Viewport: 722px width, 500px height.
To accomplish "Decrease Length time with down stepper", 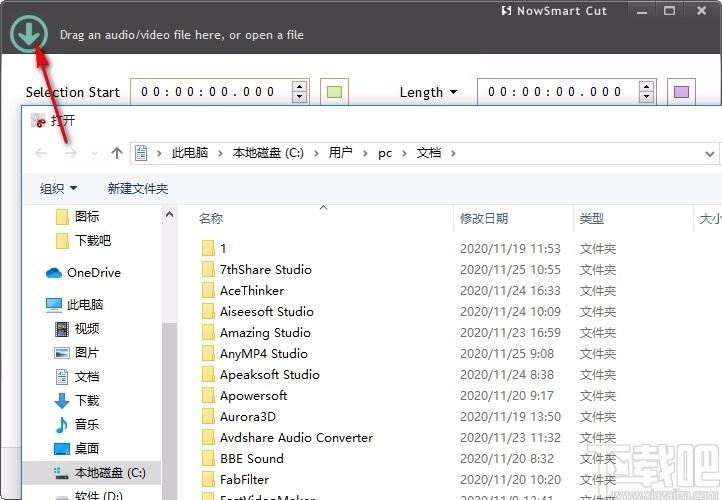I will point(646,98).
